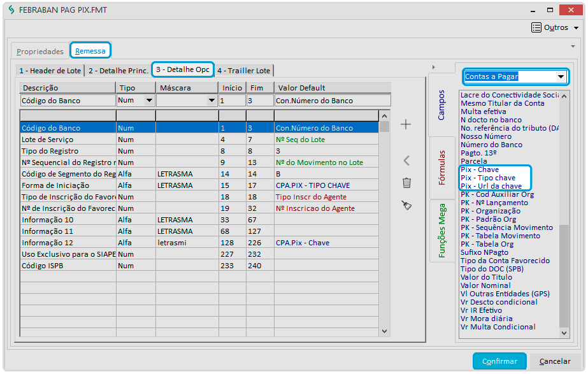The width and height of the screenshot is (588, 374).
Task: Select Pix - Chave in fields list
Action: [480, 169]
